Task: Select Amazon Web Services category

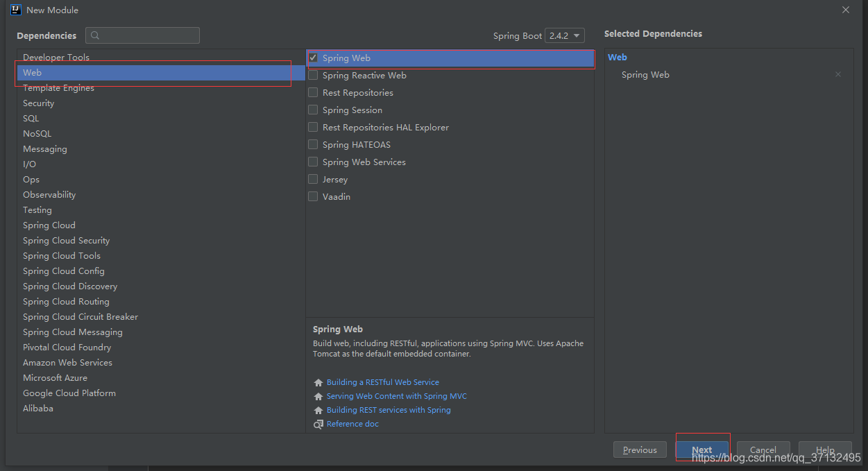Action: (161, 363)
